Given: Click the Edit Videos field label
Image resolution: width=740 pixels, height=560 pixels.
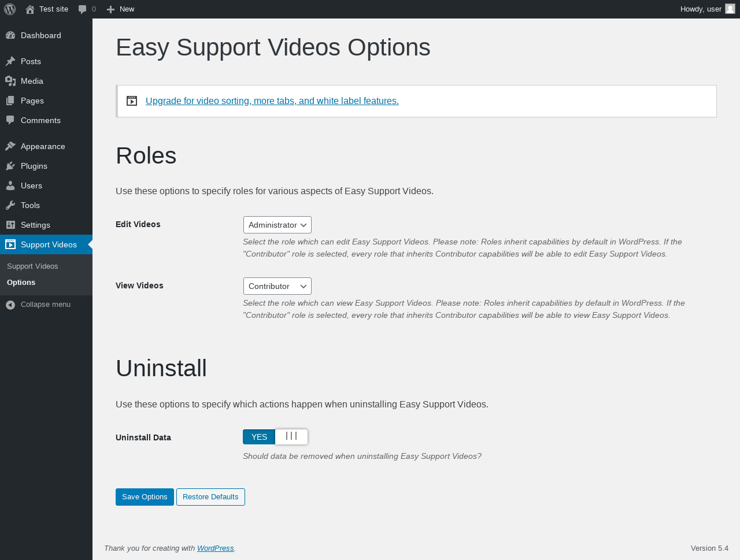Looking at the screenshot, I should (138, 224).
